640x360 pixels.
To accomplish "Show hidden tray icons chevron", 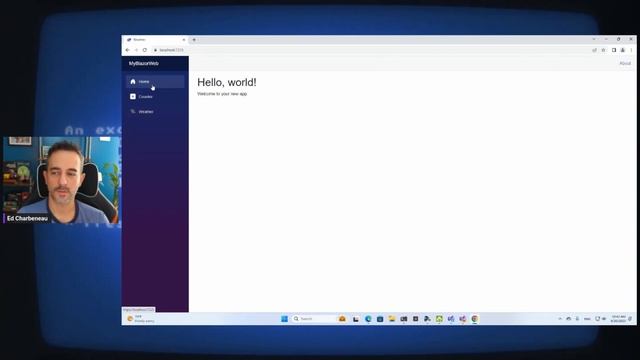I will 560,319.
